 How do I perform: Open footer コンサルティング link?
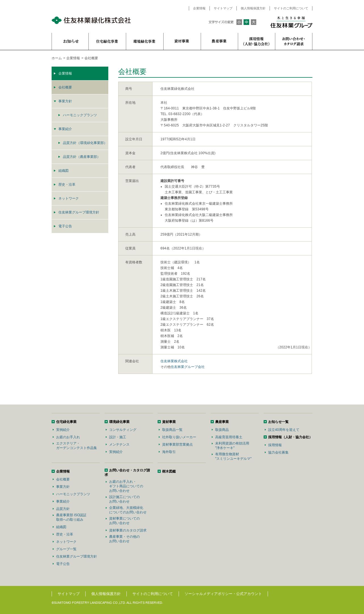coord(123,430)
